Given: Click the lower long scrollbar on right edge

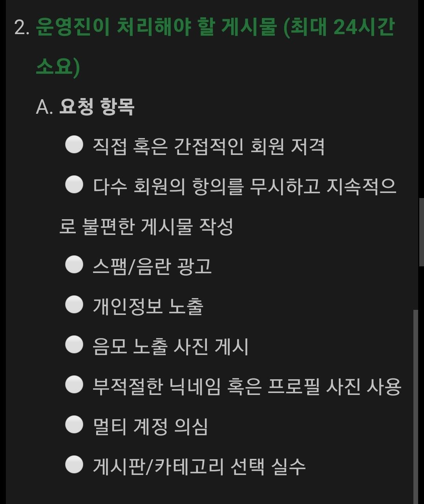Looking at the screenshot, I should click(416, 407).
